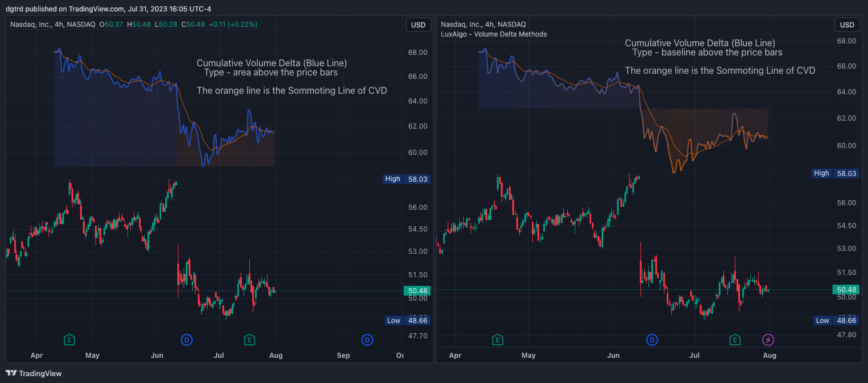Image resolution: width=868 pixels, height=383 pixels.
Task: Select LuxAlgo - Volume Delta Methods indicator label
Action: [493, 34]
